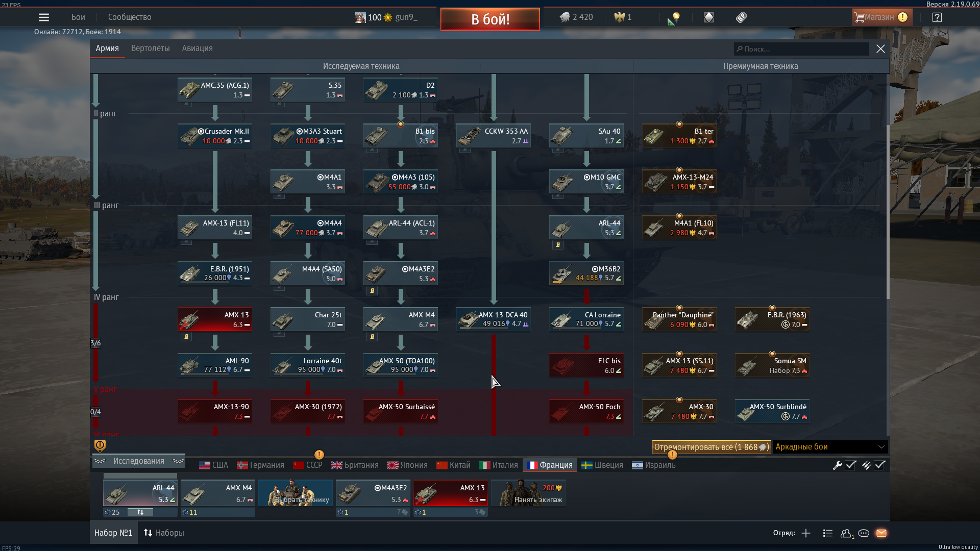Open the mail envelope icon
The image size is (980, 551).
pyautogui.click(x=881, y=533)
